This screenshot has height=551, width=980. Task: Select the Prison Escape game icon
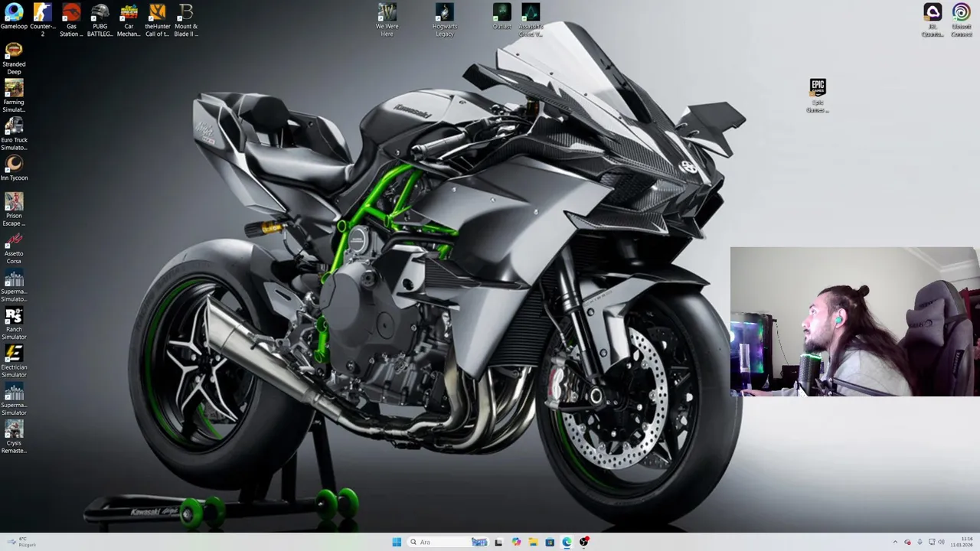point(14,210)
